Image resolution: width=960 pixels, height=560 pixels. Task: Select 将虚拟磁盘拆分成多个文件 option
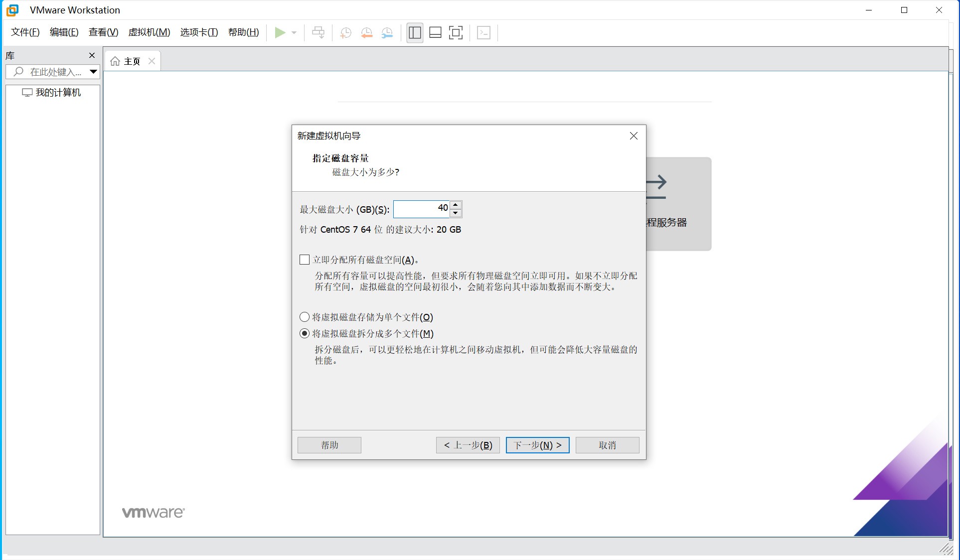[x=305, y=333]
